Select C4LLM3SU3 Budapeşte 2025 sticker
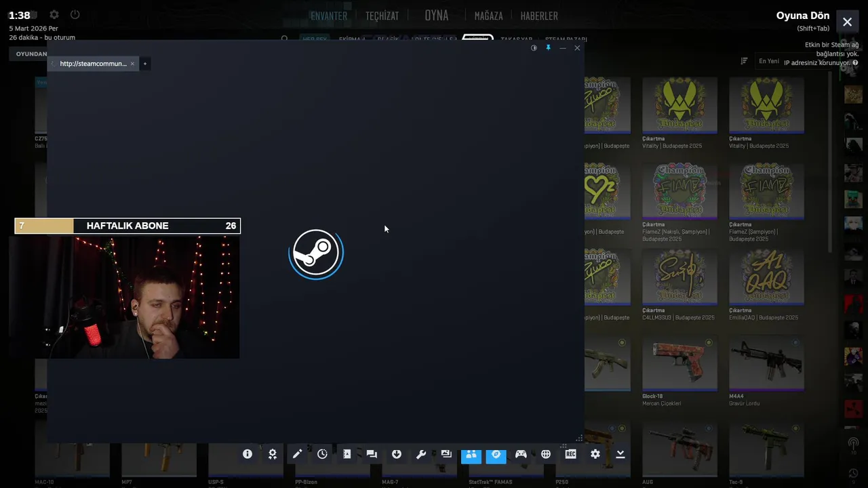The width and height of the screenshot is (868, 488). [x=679, y=285]
